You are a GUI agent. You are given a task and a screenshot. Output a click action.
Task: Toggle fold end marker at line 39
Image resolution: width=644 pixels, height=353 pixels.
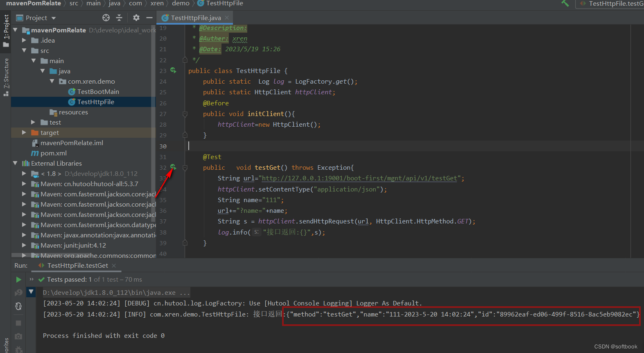click(185, 243)
